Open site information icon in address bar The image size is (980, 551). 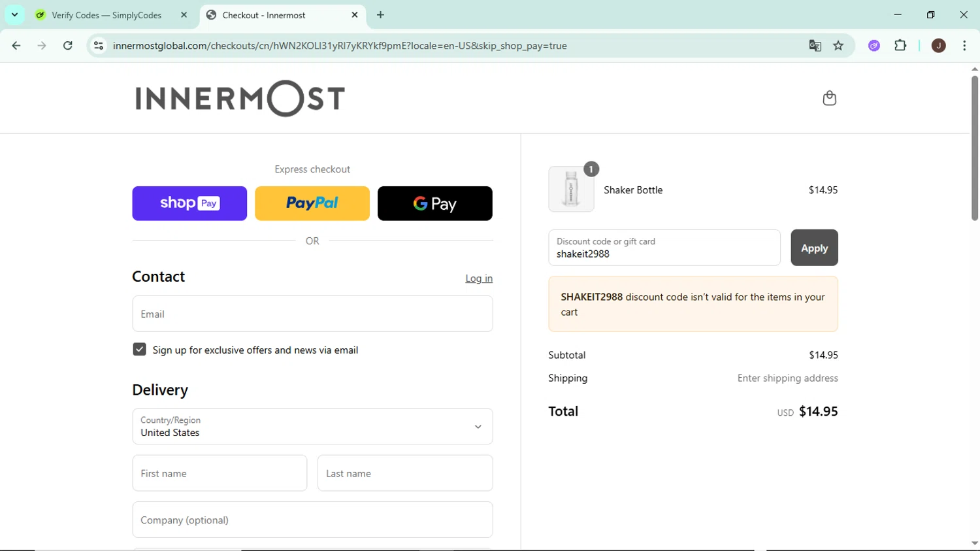pos(99,46)
